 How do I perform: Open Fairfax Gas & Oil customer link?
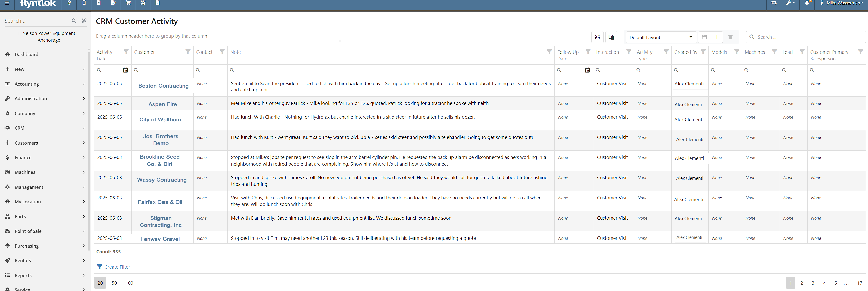160,202
